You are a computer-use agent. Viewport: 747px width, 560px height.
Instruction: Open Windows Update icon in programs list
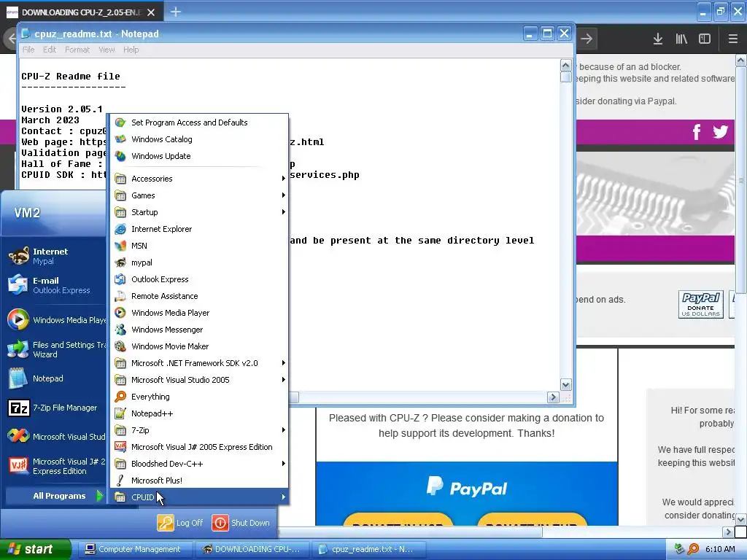(x=120, y=156)
